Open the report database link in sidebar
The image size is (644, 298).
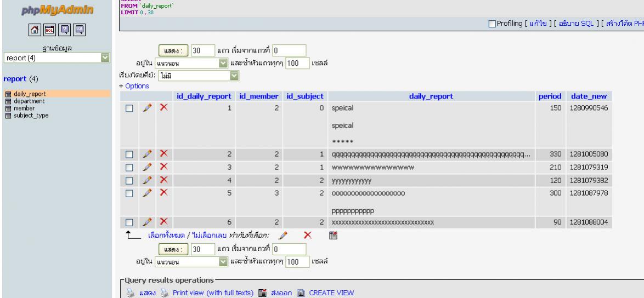click(x=15, y=79)
